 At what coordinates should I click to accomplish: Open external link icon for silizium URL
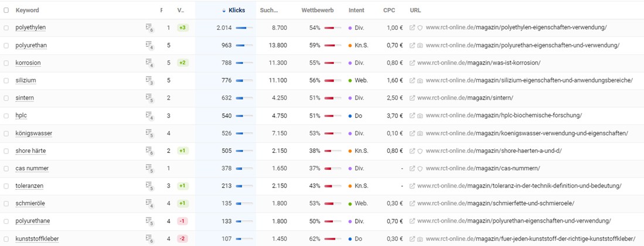[413, 80]
